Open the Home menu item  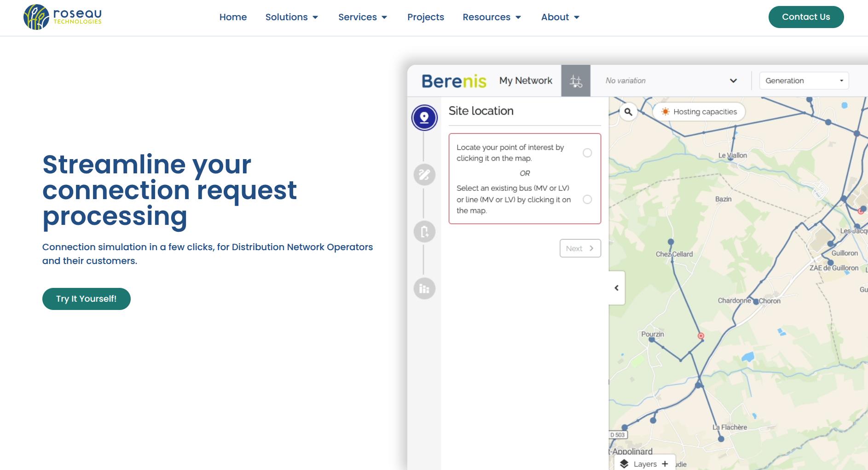pyautogui.click(x=233, y=17)
